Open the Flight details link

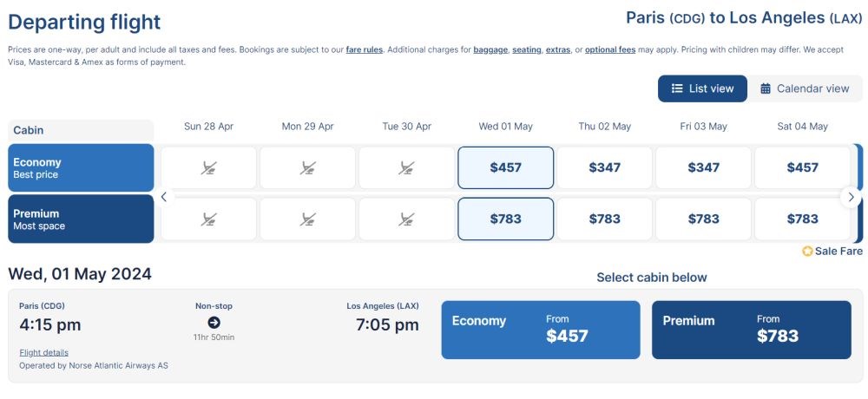point(43,352)
